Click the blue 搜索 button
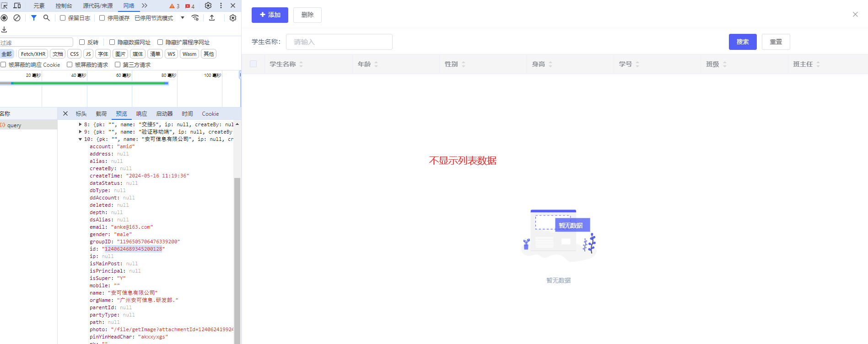 [742, 42]
